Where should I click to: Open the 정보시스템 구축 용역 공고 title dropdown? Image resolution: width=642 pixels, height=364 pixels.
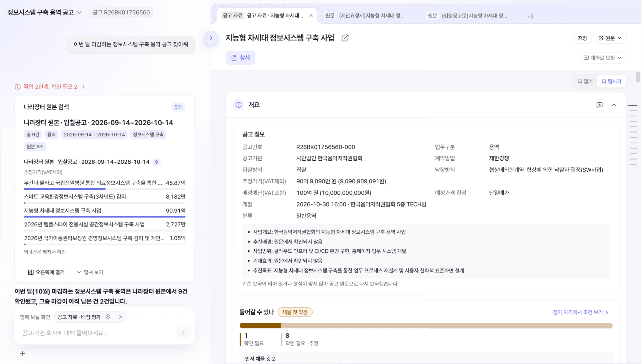coord(44,12)
